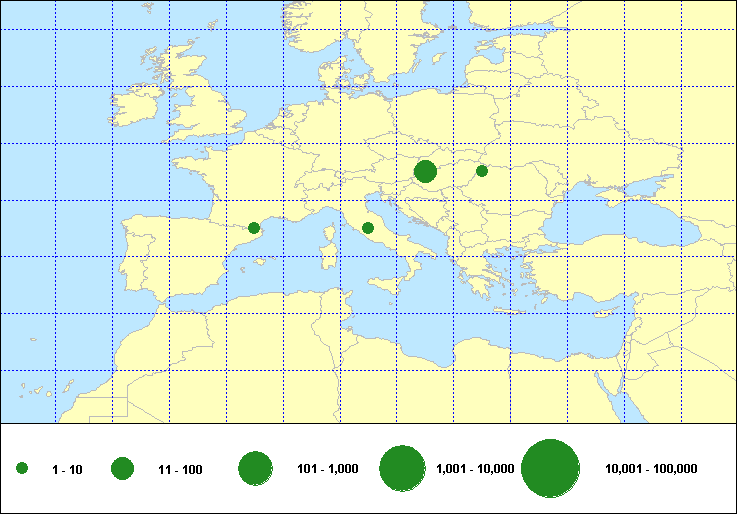The image size is (737, 514).
Task: Select the 11 - 100 legend circle
Action: click(x=123, y=469)
